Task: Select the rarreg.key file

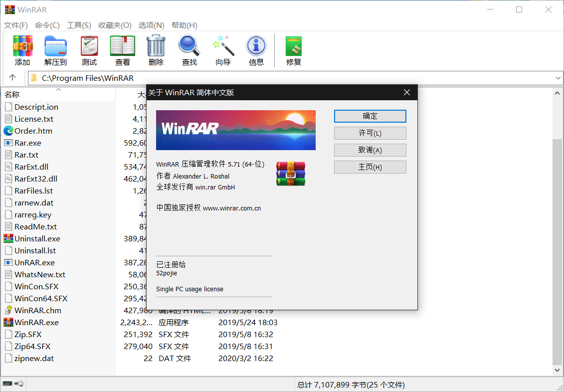Action: [x=33, y=214]
